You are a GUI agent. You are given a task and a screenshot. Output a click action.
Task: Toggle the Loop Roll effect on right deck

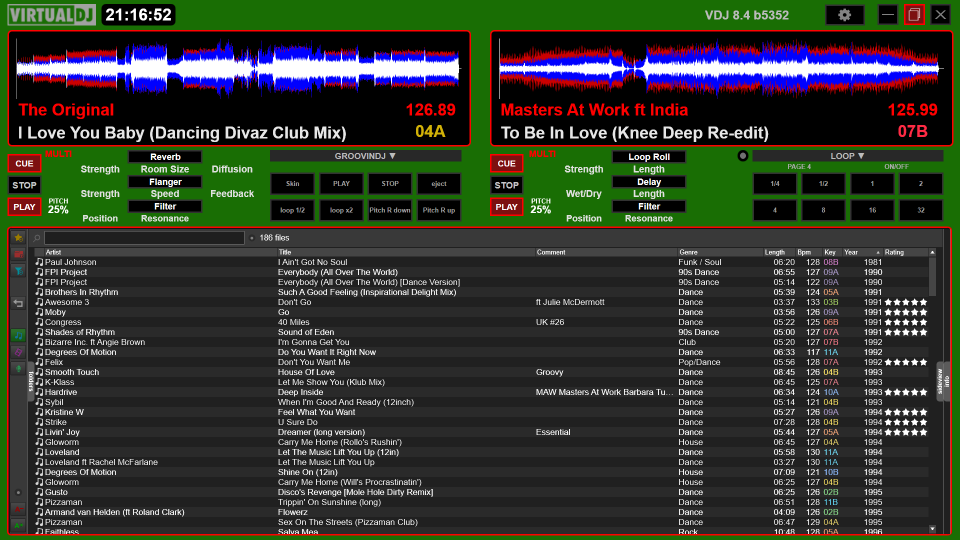tap(649, 157)
